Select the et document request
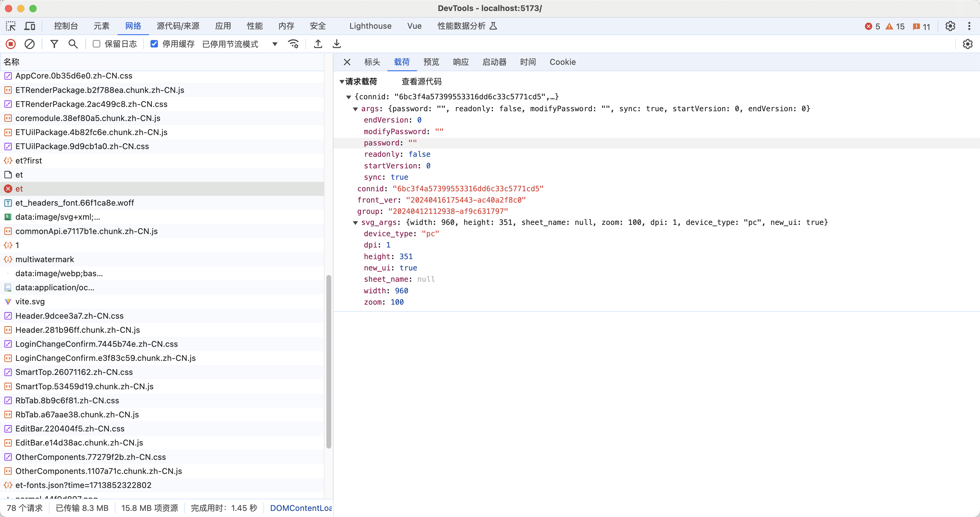The width and height of the screenshot is (980, 517). pyautogui.click(x=162, y=175)
